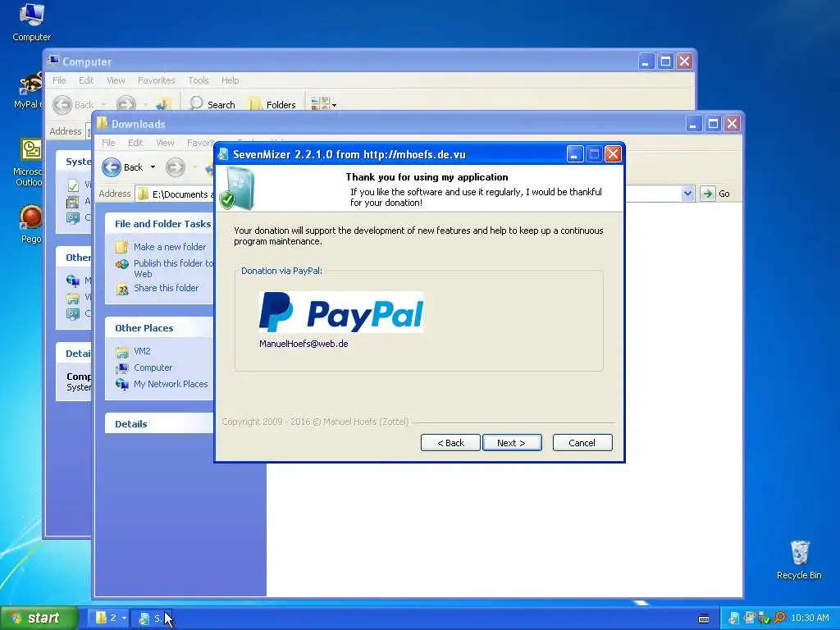Open Back history dropdown in Downloads window
The height and width of the screenshot is (630, 840).
point(153,167)
